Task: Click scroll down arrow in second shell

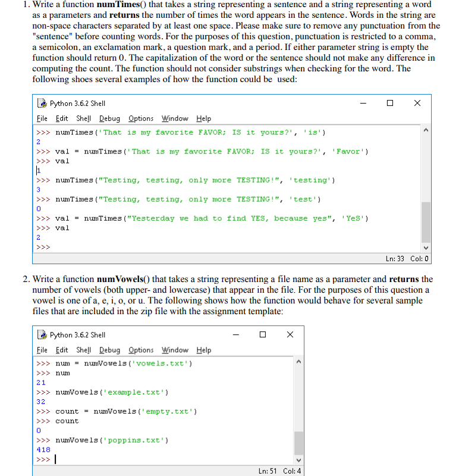Action: point(298,460)
